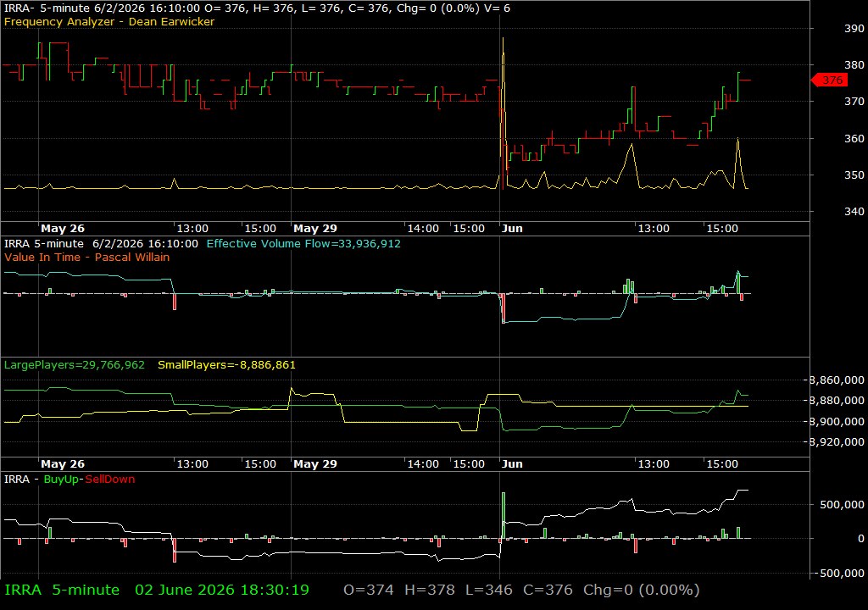Click the red 376 price marker
Viewport: 868px width, 610px height.
click(x=829, y=80)
